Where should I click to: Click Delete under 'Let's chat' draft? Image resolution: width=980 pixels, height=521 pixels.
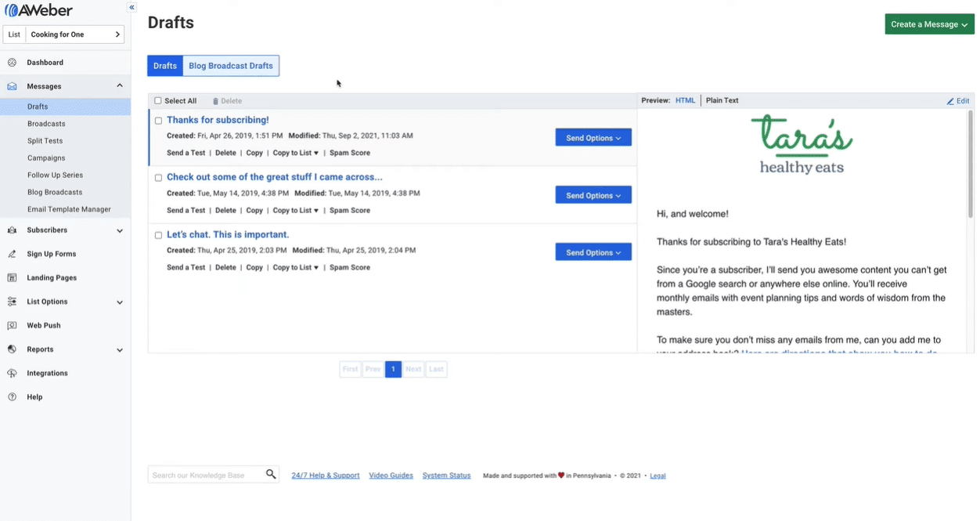click(x=225, y=267)
